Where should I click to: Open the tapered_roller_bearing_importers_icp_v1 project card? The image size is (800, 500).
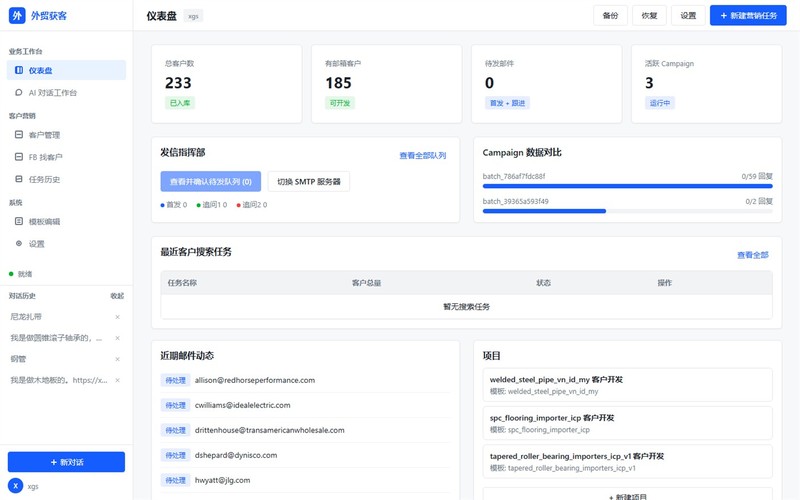pos(628,461)
